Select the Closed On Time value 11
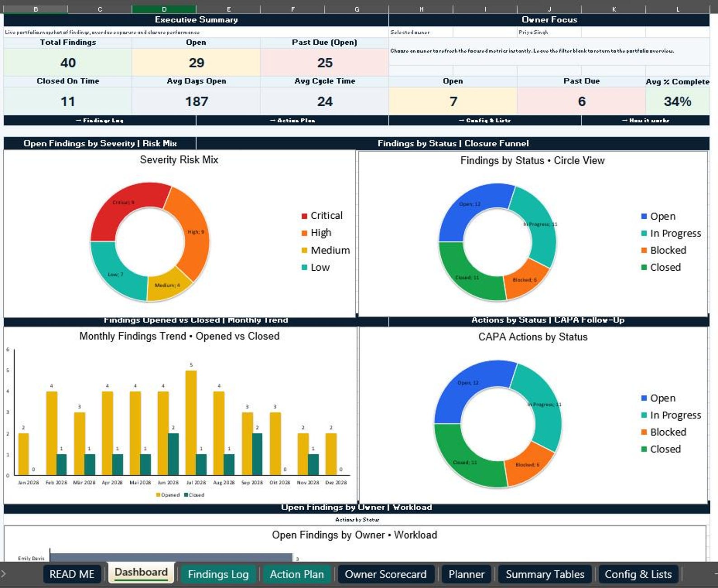The height and width of the screenshot is (588, 718). coord(68,101)
